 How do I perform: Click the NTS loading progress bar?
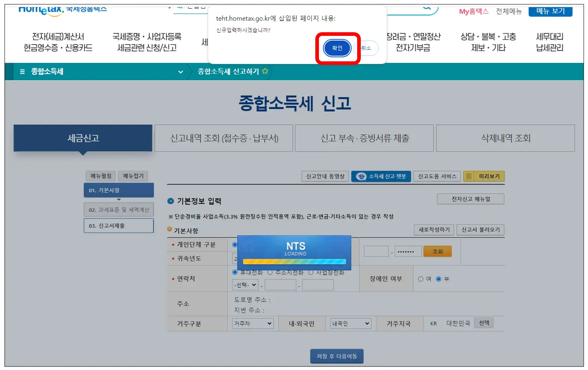point(294,261)
